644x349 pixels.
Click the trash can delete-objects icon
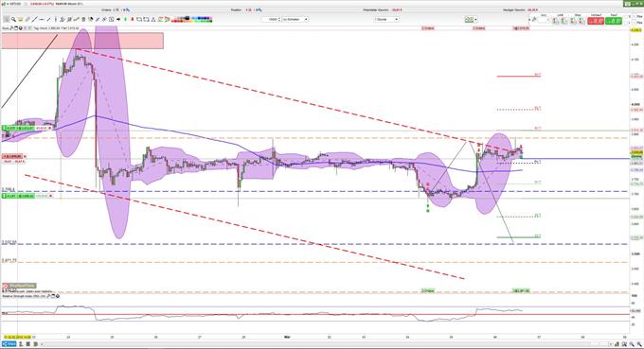click(x=83, y=19)
